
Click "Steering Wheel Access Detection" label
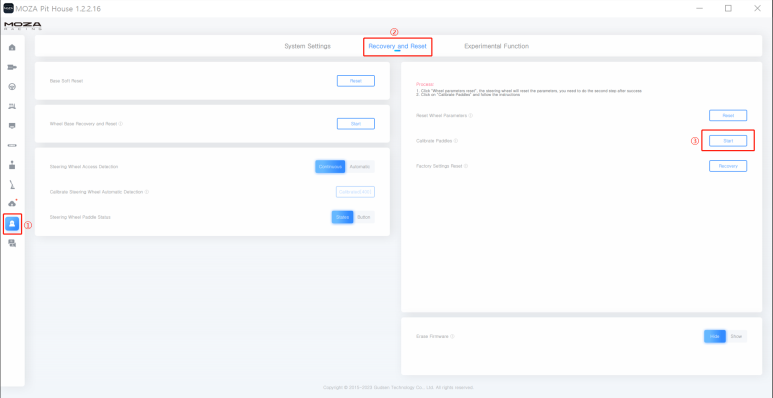84,167
